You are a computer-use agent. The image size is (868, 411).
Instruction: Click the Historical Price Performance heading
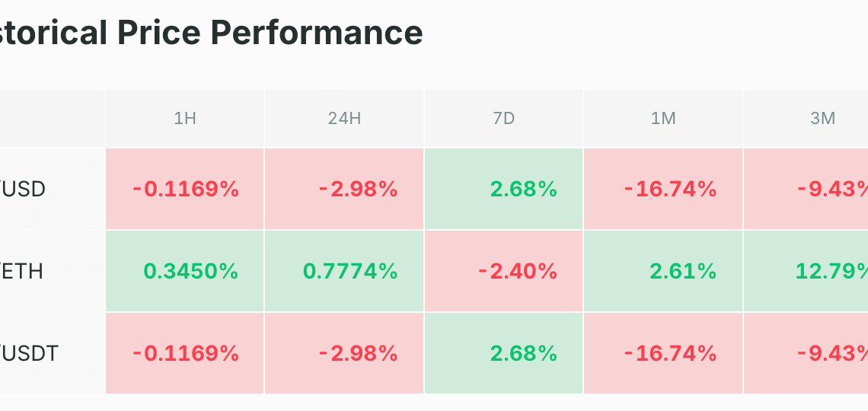tap(211, 32)
